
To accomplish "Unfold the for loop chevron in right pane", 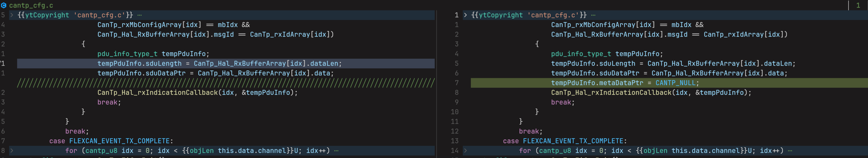I will pyautogui.click(x=465, y=151).
